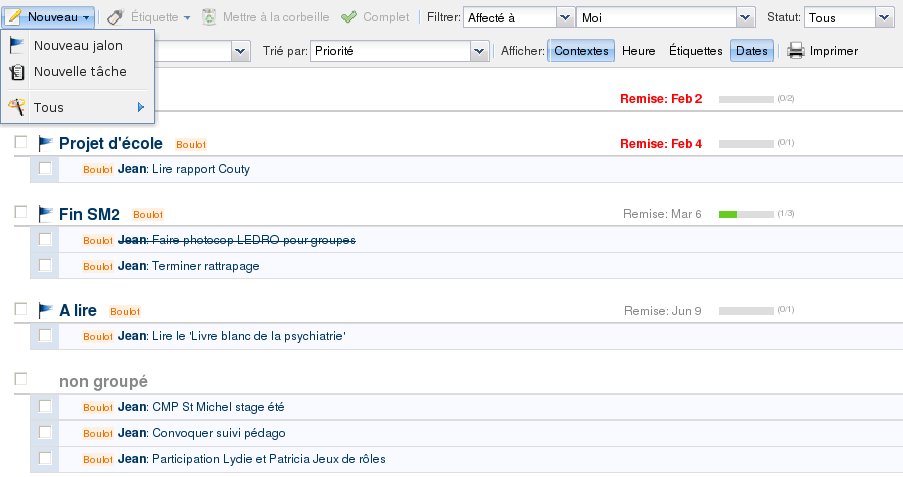Expand the Moi filter combo box
The height and width of the screenshot is (477, 903).
743,18
